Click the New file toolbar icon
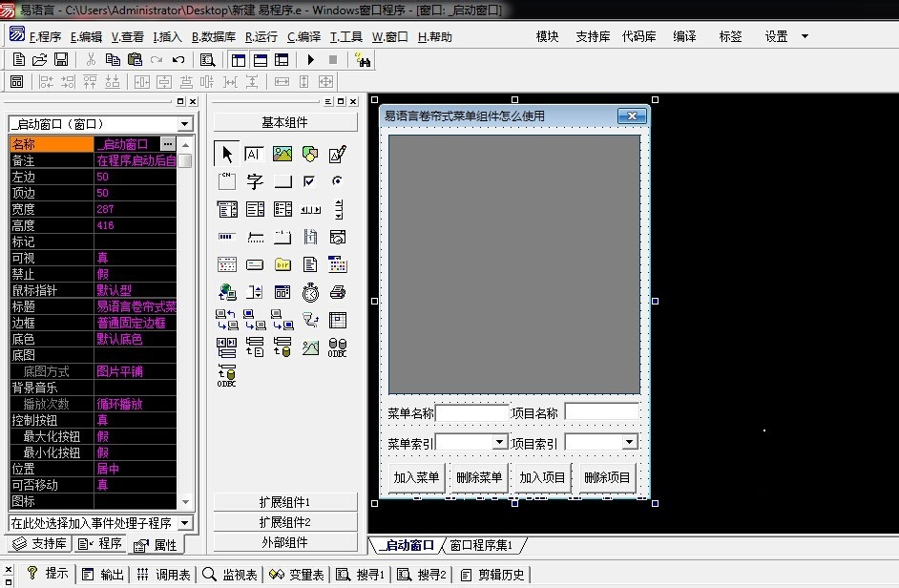Viewport: 899px width, 588px height. (19, 60)
